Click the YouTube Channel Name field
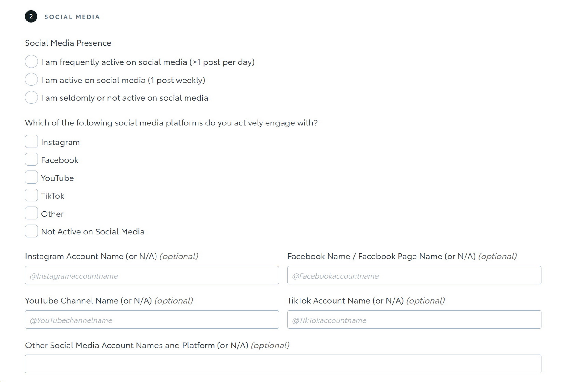Image resolution: width=588 pixels, height=382 pixels. [x=152, y=320]
